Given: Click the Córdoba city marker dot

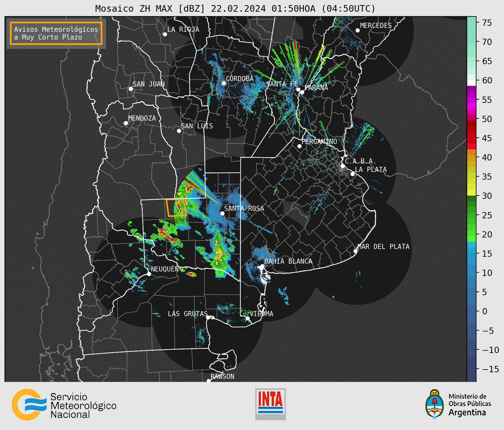Looking at the screenshot, I should click(224, 83).
